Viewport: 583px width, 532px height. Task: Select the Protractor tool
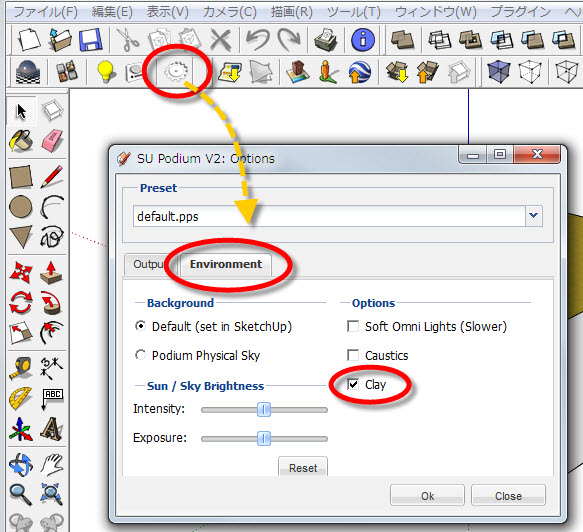click(x=21, y=398)
